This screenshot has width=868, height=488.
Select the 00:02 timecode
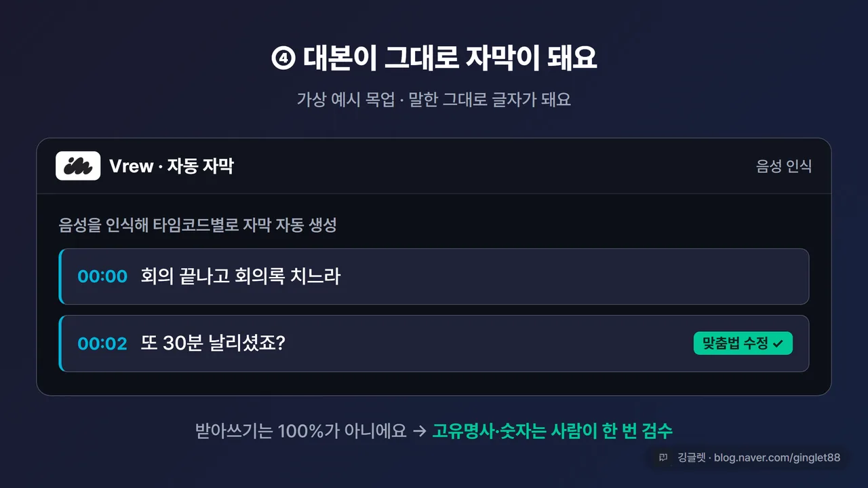click(x=102, y=343)
